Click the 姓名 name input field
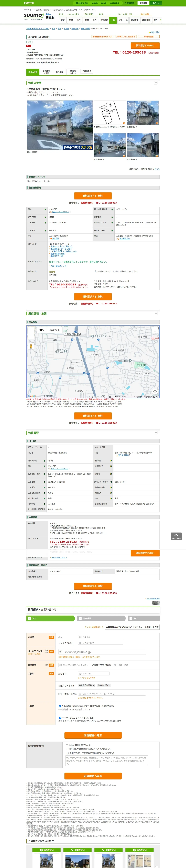This screenshot has height=868, width=186. (x=100, y=637)
